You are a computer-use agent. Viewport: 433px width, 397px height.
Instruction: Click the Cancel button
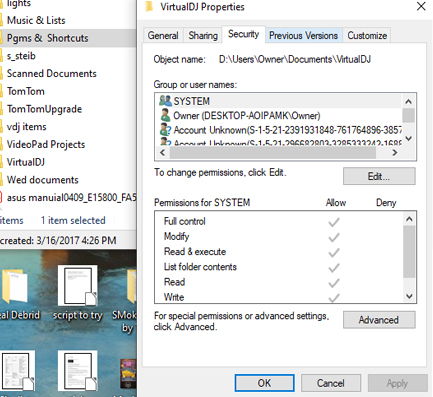click(331, 383)
